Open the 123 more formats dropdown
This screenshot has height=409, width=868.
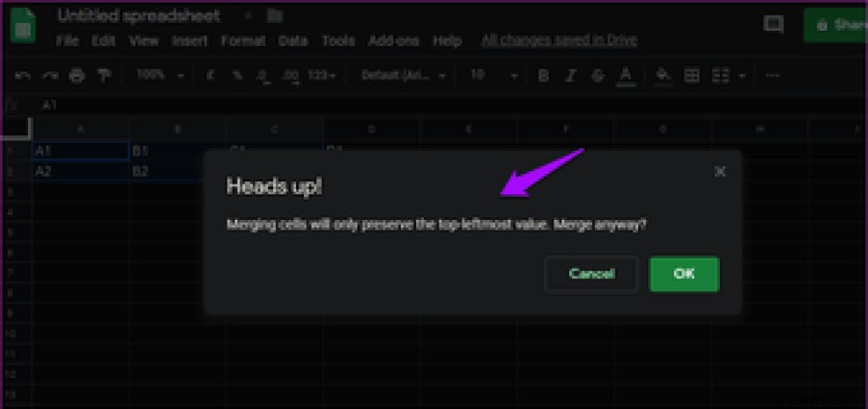(322, 75)
